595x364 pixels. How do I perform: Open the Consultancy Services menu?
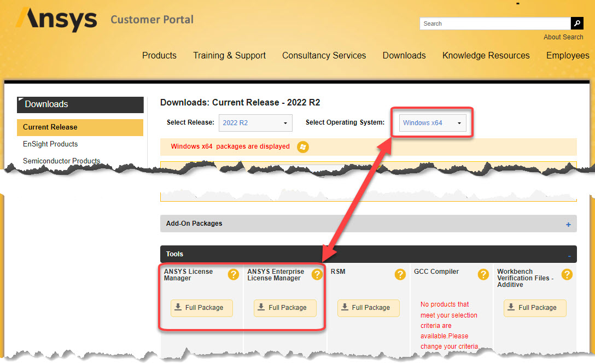(324, 55)
